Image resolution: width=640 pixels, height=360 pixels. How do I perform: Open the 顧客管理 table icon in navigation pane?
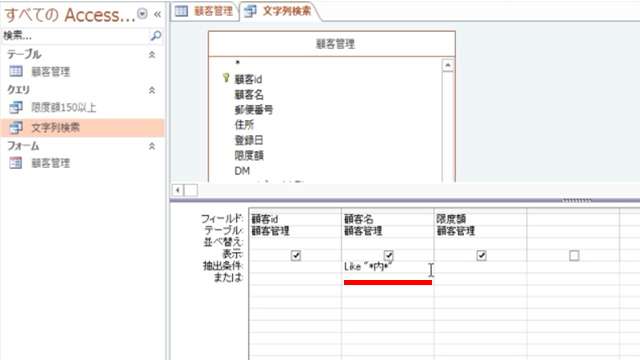tap(16, 71)
